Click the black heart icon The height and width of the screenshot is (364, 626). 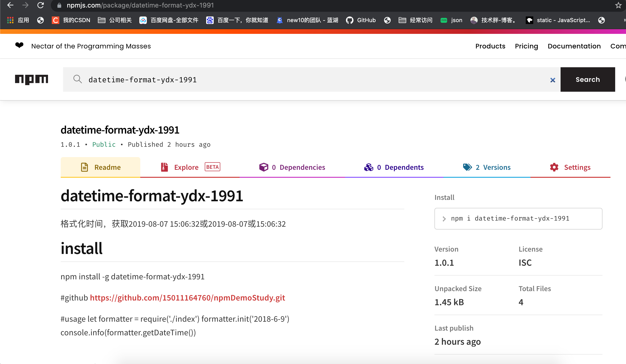19,45
